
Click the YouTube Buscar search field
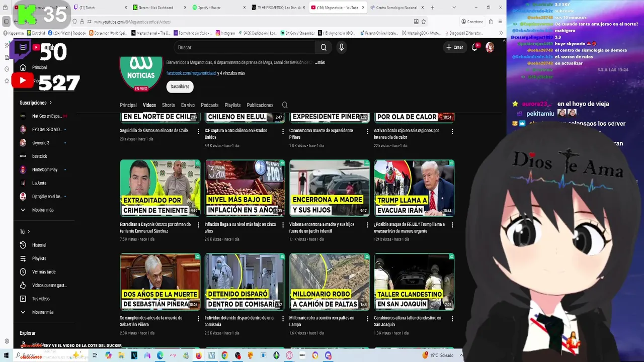point(244,47)
